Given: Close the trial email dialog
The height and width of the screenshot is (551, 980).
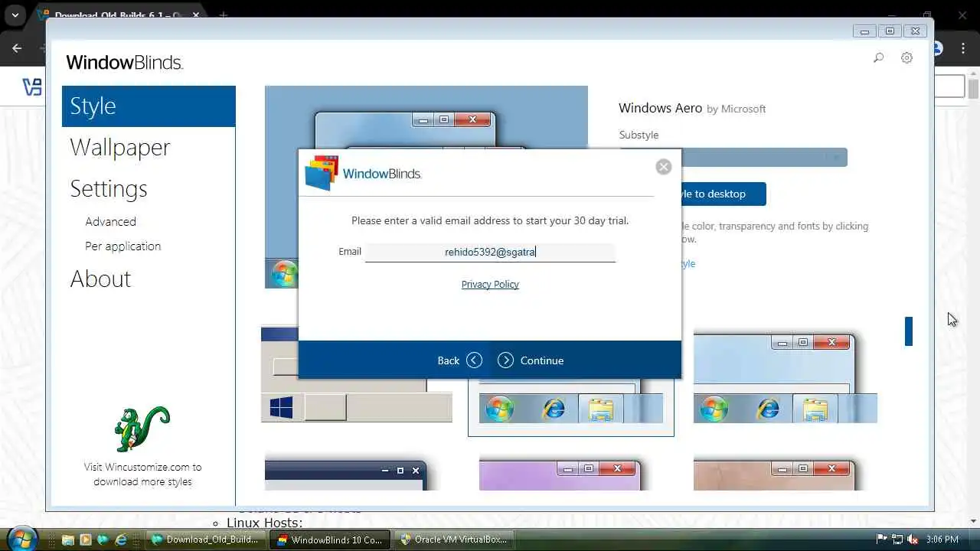Looking at the screenshot, I should pyautogui.click(x=664, y=167).
